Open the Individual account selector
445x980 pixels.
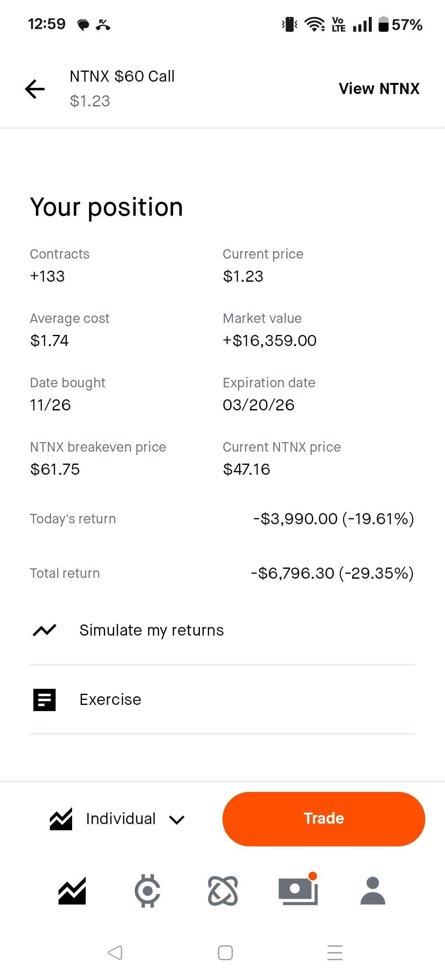click(x=120, y=819)
